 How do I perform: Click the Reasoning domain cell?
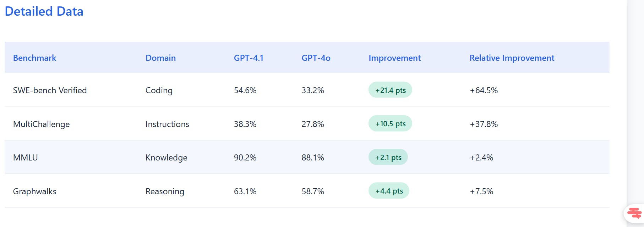(x=165, y=191)
